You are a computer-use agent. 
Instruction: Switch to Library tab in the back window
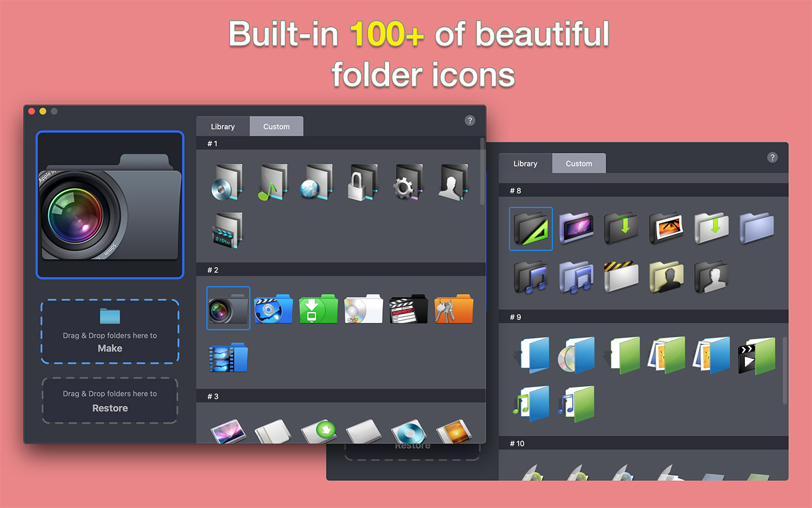[525, 164]
